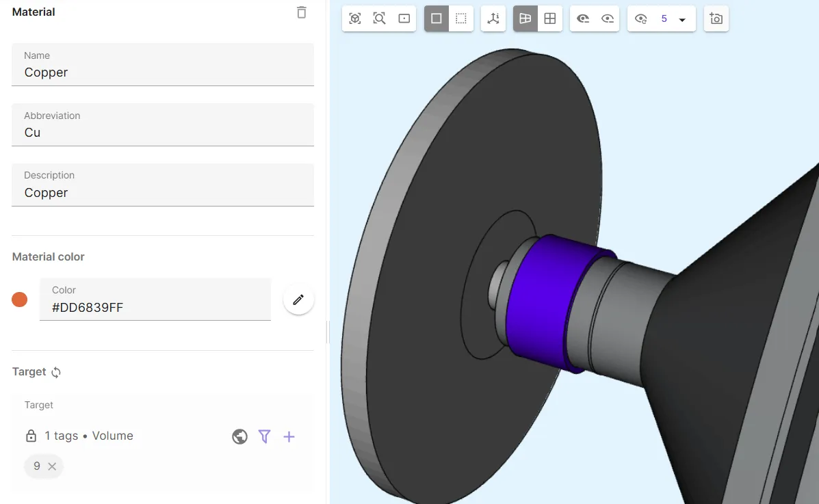The image size is (819, 504).
Task: Delete the material with the trash icon
Action: [x=301, y=12]
